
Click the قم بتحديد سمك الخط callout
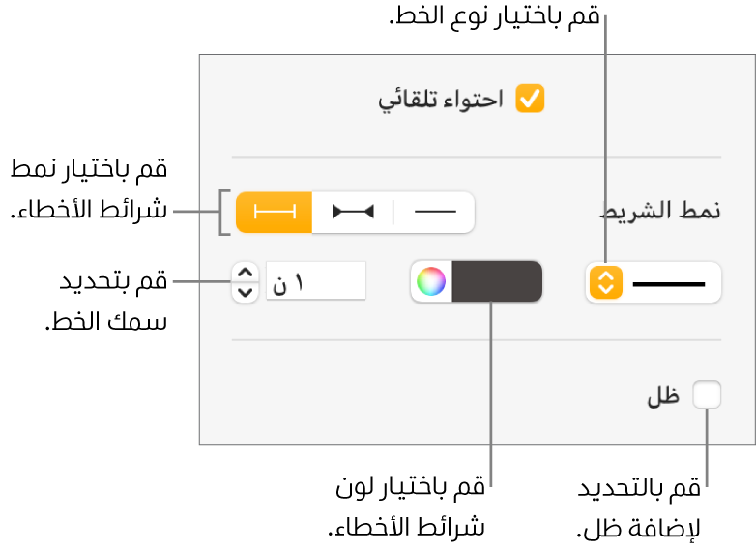point(106,302)
